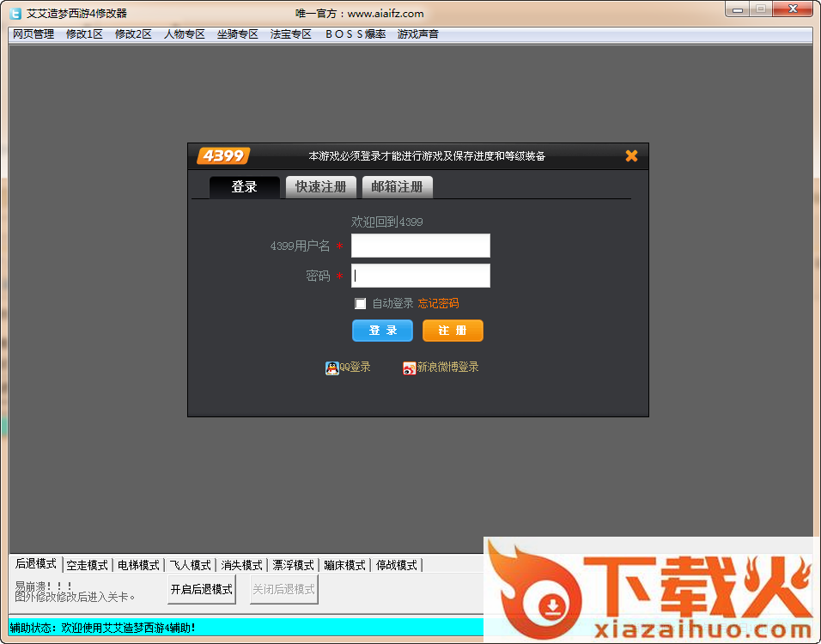
Task: Switch to the 停战模式 tab
Action: tap(397, 566)
